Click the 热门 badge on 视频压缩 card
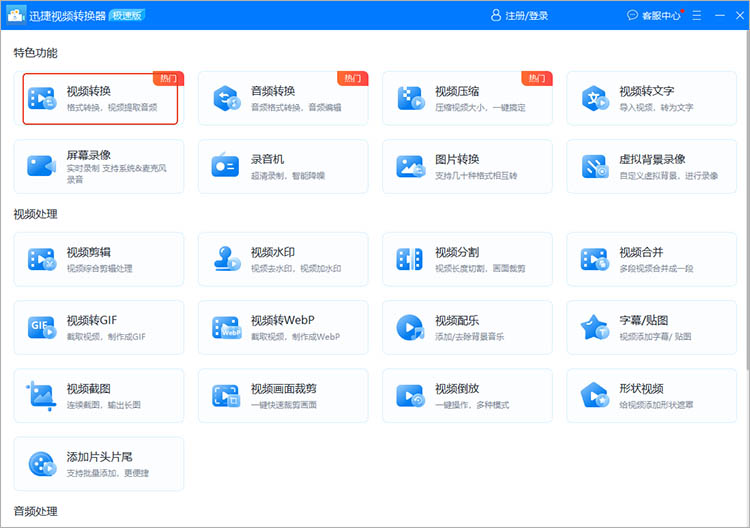 coord(537,78)
